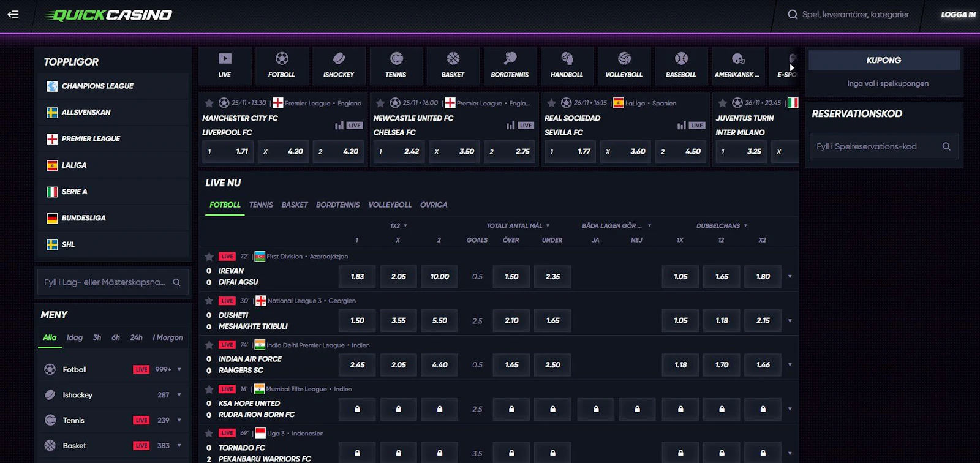Select the Tennis sport icon
This screenshot has height=463, width=980.
[396, 65]
